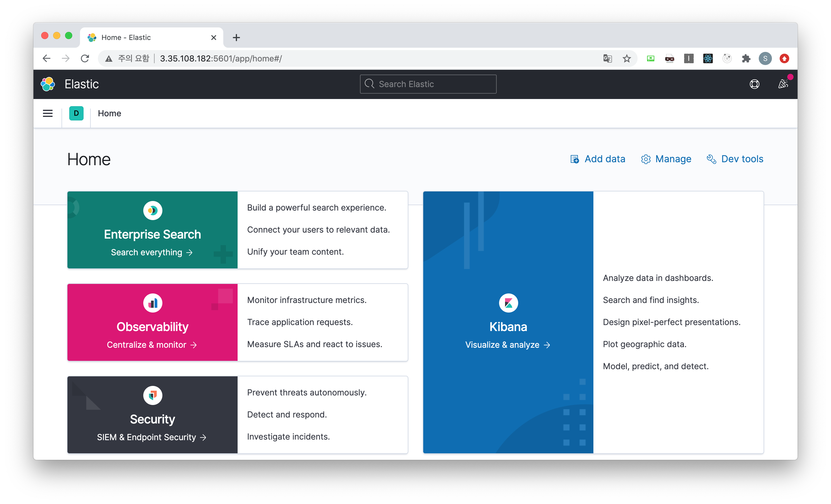This screenshot has height=504, width=831.
Task: Click the green D space avatar
Action: [76, 114]
